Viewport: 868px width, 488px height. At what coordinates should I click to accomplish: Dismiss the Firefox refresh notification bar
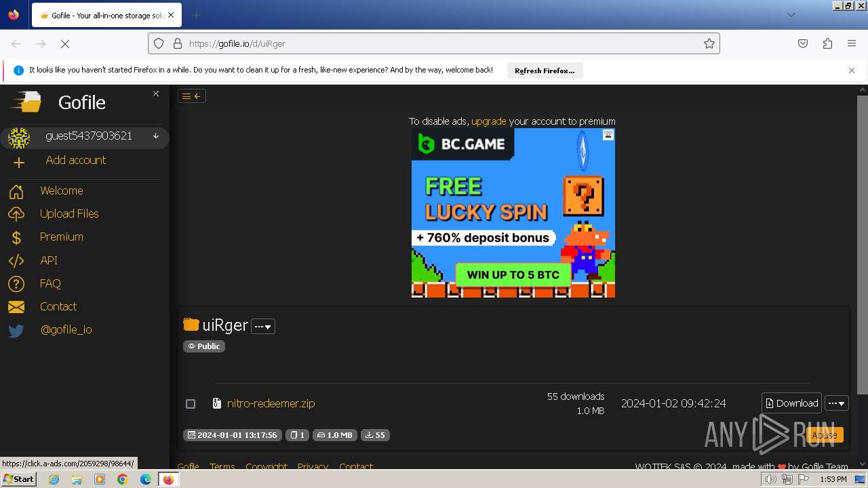click(852, 70)
